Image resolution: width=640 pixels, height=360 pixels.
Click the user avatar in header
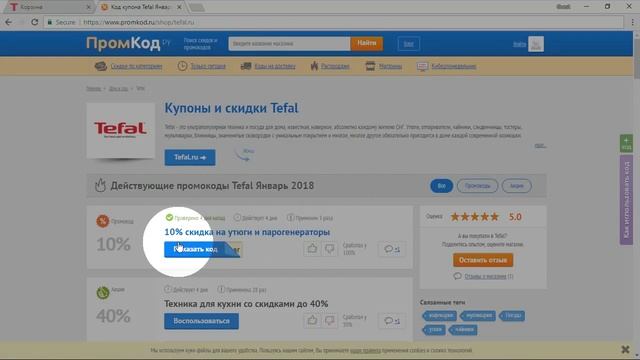pyautogui.click(x=536, y=44)
